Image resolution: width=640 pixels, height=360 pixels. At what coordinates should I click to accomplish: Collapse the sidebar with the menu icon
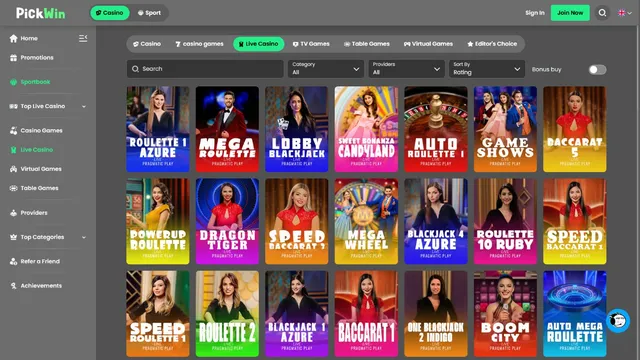(x=83, y=38)
